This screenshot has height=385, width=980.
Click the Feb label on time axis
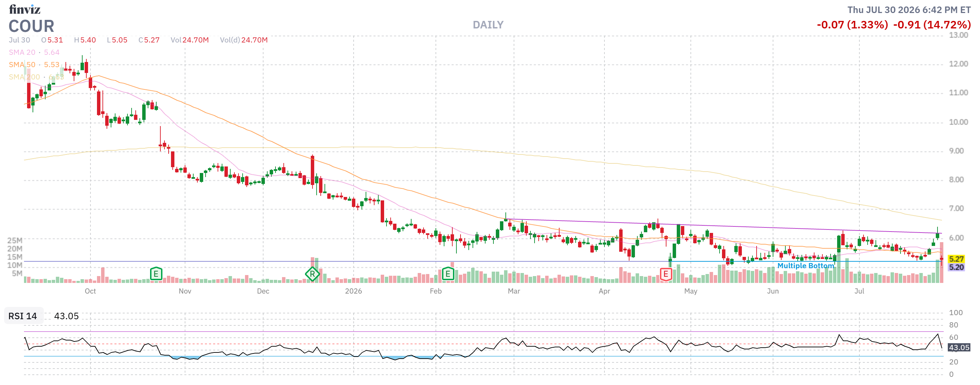coord(436,291)
